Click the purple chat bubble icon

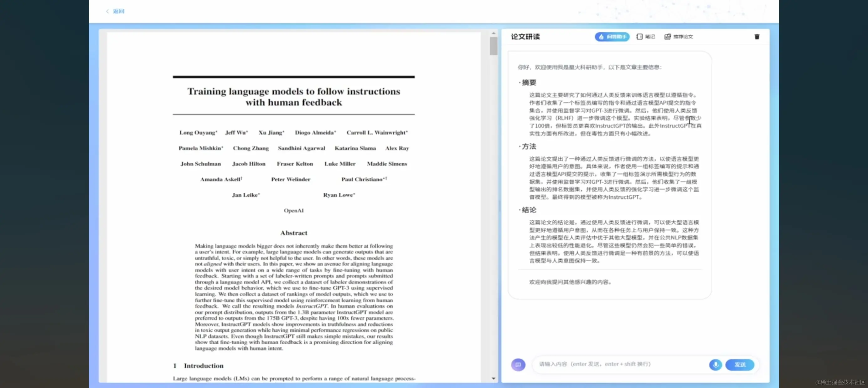(x=518, y=365)
